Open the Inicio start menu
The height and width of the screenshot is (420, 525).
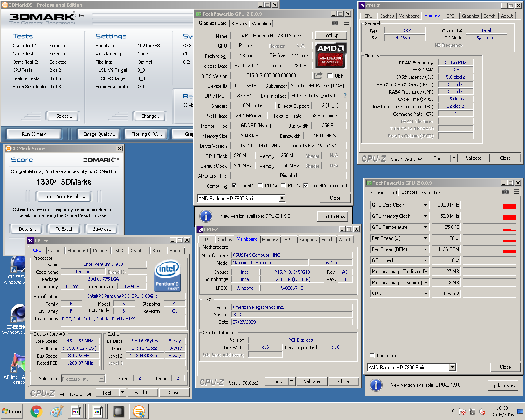pos(11,411)
